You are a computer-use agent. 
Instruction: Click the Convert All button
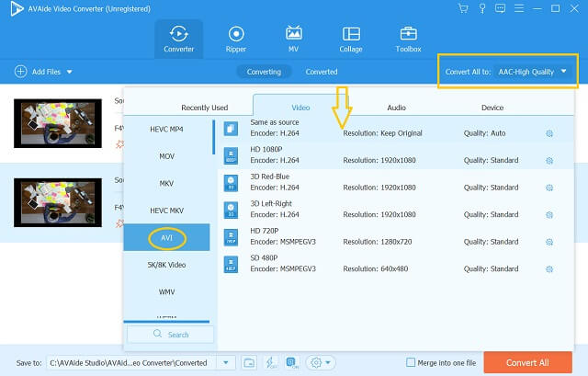tap(527, 362)
